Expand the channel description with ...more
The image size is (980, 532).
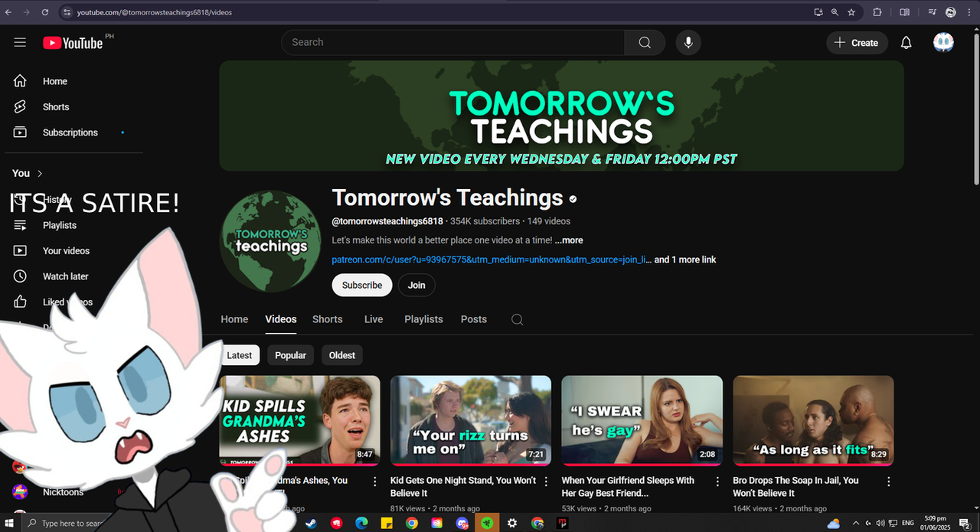(x=569, y=240)
